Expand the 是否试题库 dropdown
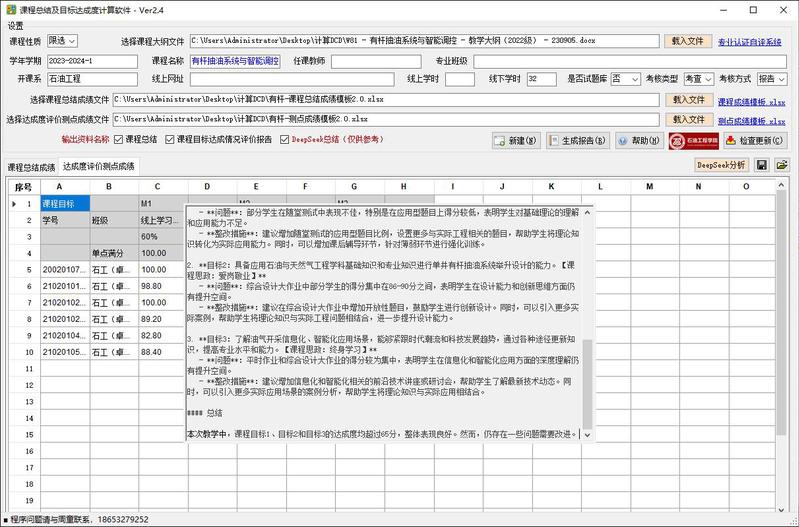 coord(625,79)
